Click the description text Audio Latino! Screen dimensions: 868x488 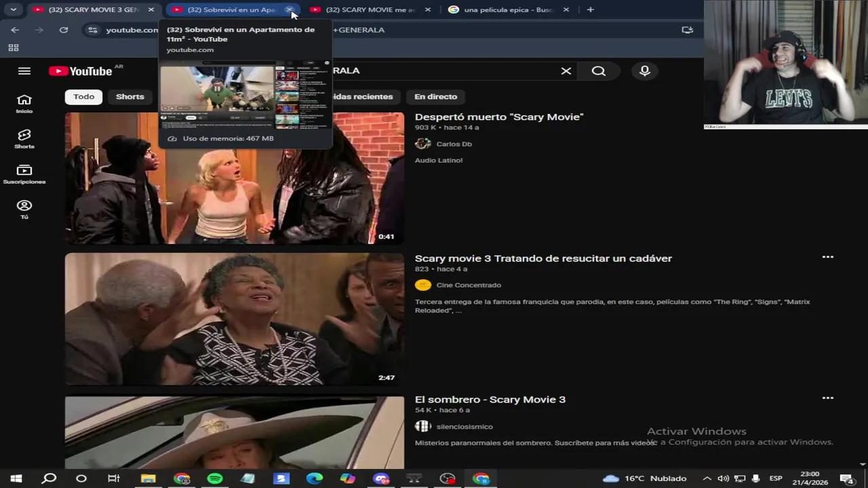pos(439,161)
